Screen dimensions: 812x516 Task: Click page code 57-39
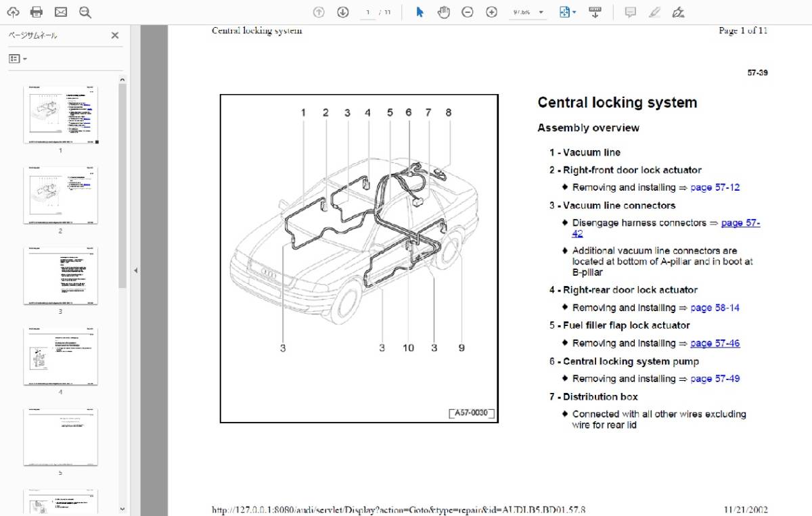757,72
